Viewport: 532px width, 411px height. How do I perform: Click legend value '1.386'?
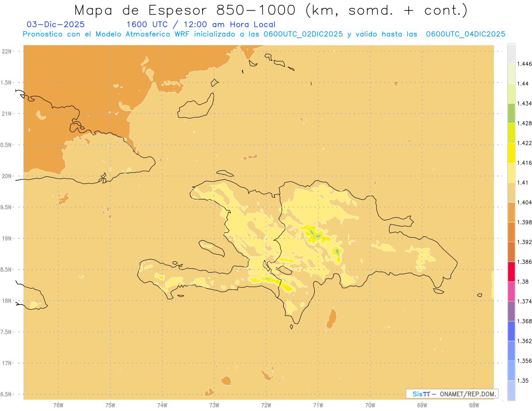[525, 262]
